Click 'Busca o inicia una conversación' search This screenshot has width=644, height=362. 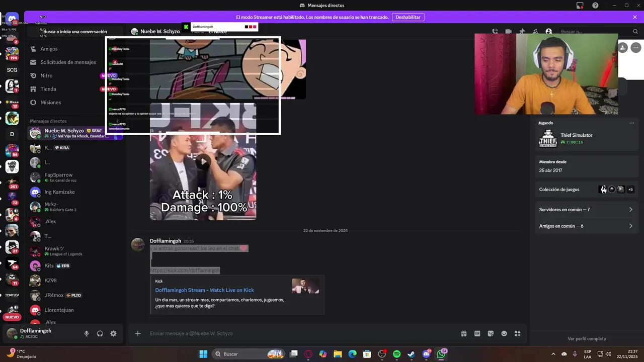click(74, 31)
